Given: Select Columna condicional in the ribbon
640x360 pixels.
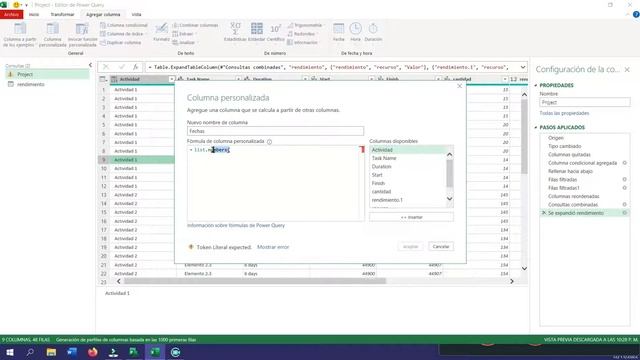Looking at the screenshot, I should [124, 25].
